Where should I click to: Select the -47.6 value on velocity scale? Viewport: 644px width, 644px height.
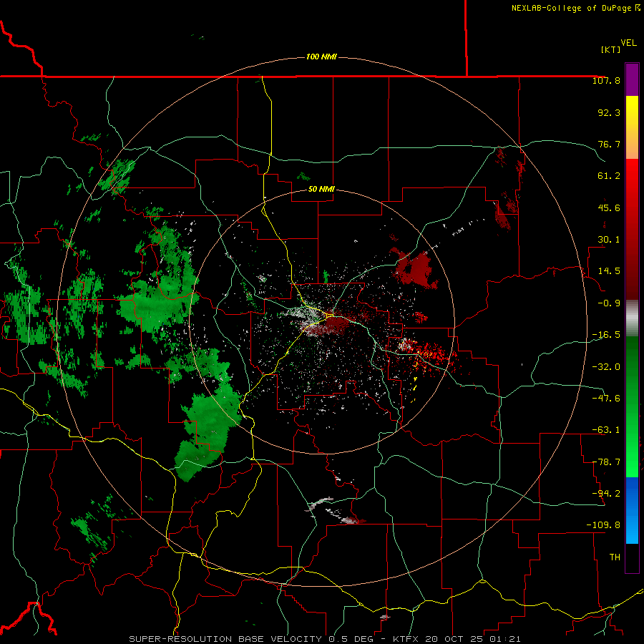click(606, 399)
